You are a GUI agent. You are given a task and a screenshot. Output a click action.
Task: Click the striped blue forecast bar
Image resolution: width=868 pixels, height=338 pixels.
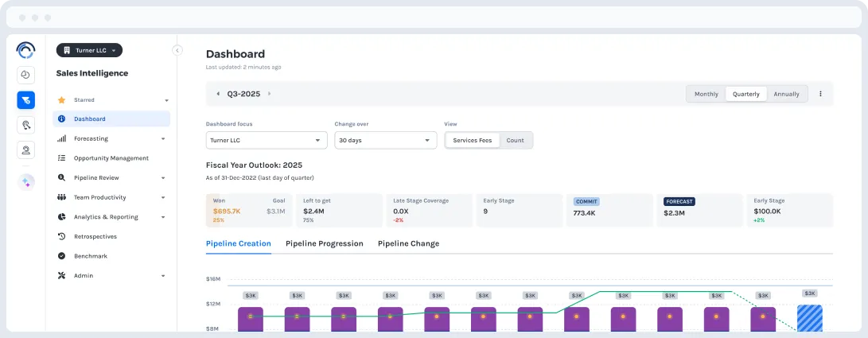pyautogui.click(x=809, y=319)
